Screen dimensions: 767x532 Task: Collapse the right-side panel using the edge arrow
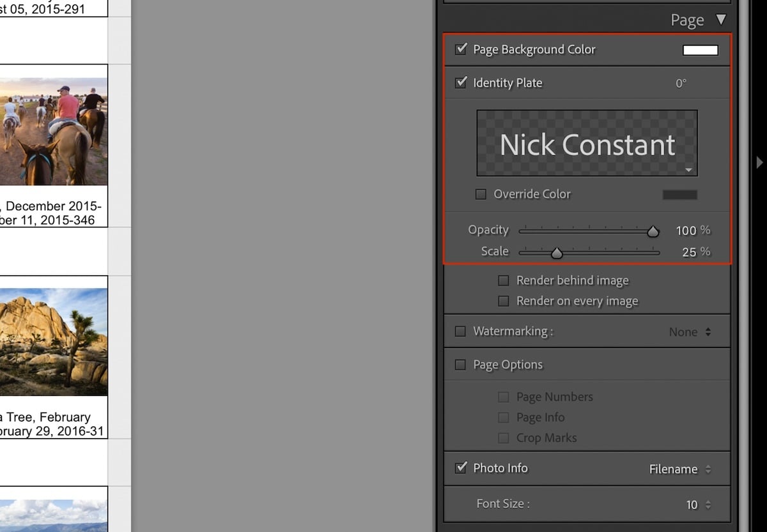tap(759, 162)
